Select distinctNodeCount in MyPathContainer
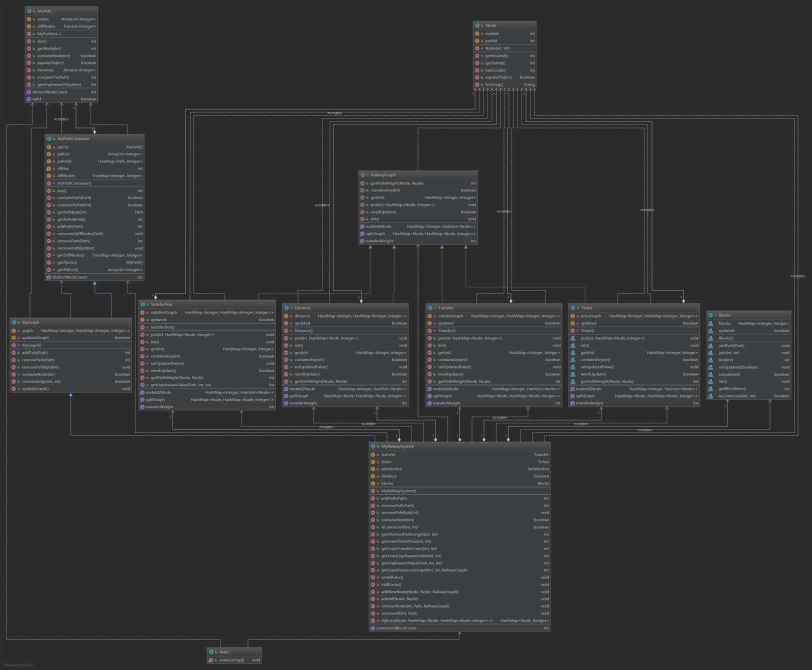 pos(69,277)
